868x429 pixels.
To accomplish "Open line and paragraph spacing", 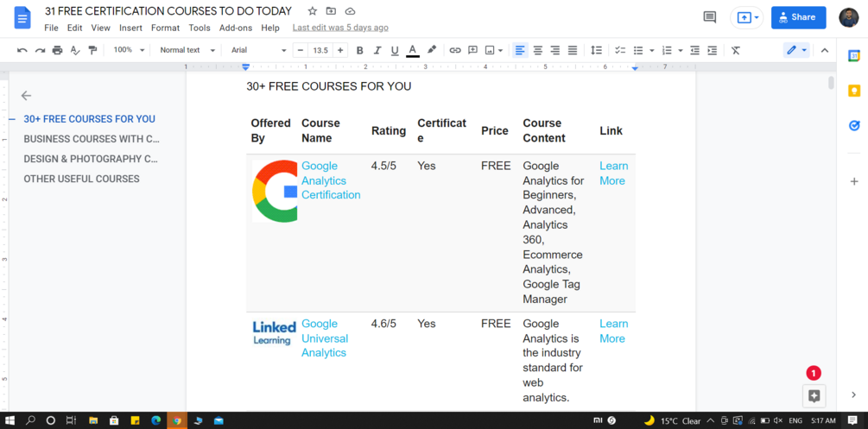I will click(596, 50).
